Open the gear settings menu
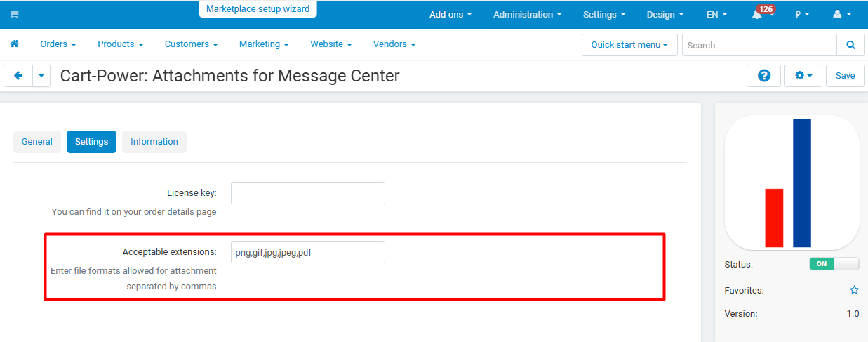The width and height of the screenshot is (868, 342). click(803, 76)
